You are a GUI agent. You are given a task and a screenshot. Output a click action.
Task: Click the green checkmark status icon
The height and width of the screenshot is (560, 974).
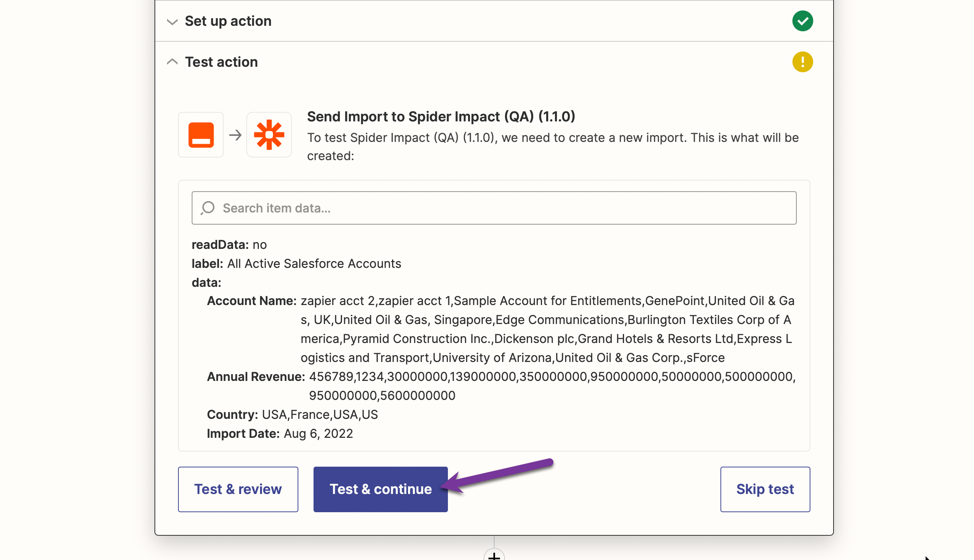pos(802,21)
